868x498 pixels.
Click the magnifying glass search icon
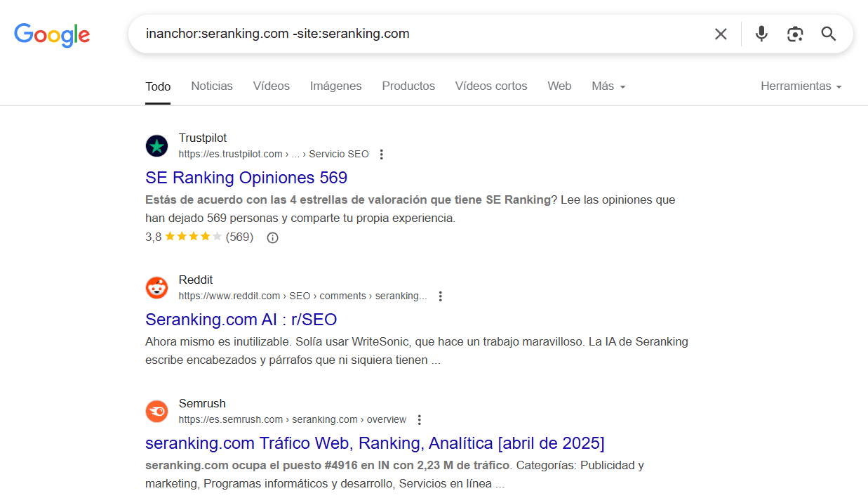[829, 34]
